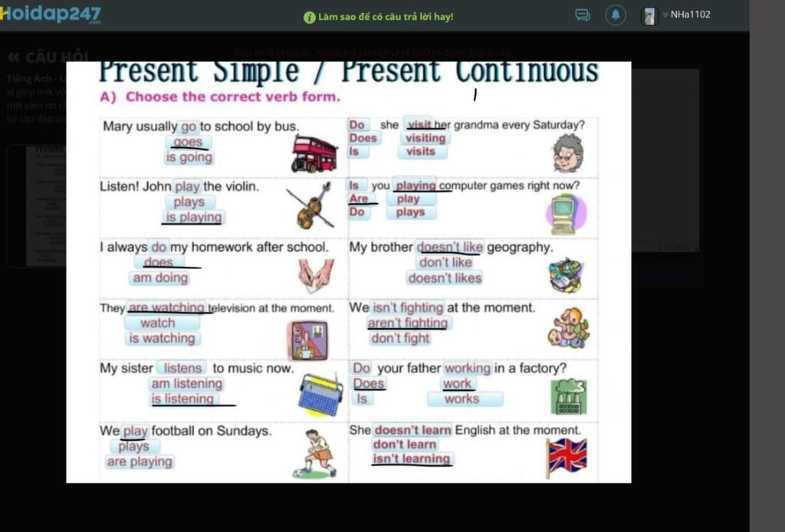Select 'isn't learning' option
Viewport: 785px width, 532px height.
click(x=412, y=458)
